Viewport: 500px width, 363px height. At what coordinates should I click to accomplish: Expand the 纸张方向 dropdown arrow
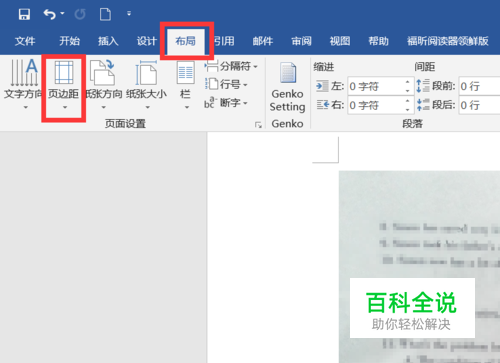104,107
